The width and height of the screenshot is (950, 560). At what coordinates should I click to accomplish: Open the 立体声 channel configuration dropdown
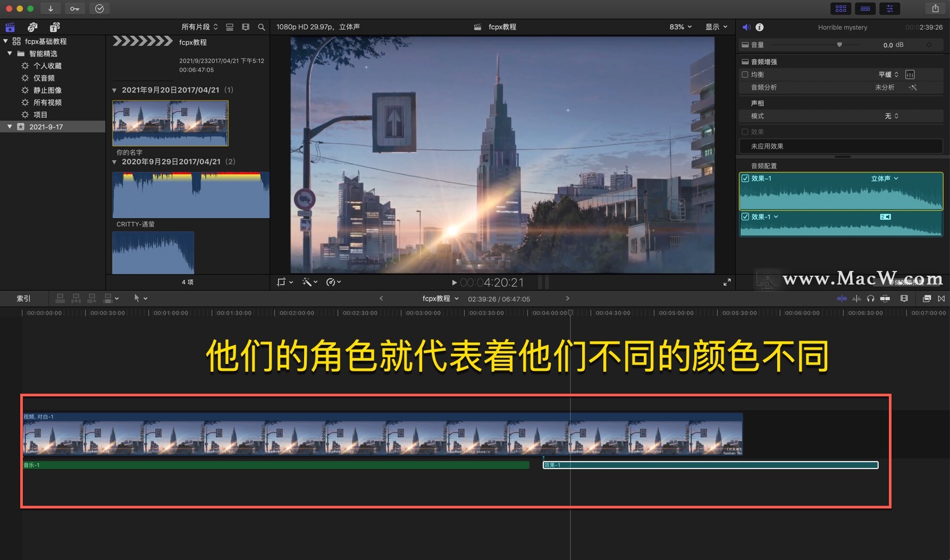click(x=885, y=179)
